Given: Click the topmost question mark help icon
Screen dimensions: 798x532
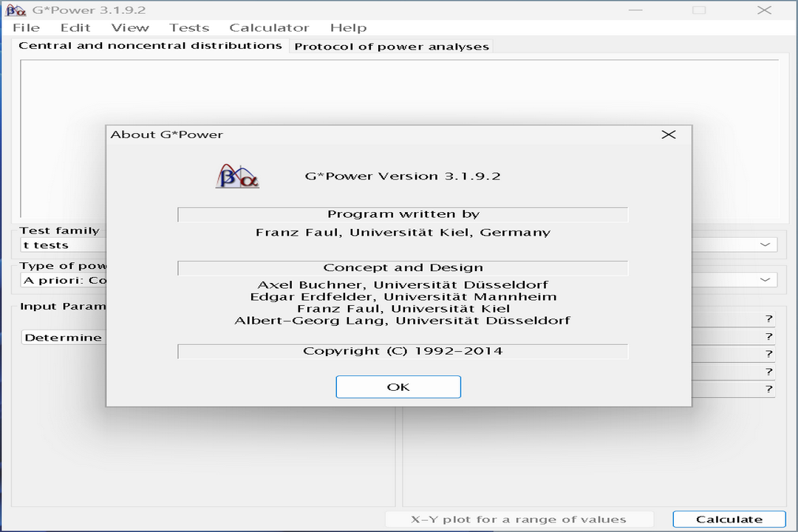Looking at the screenshot, I should point(768,318).
